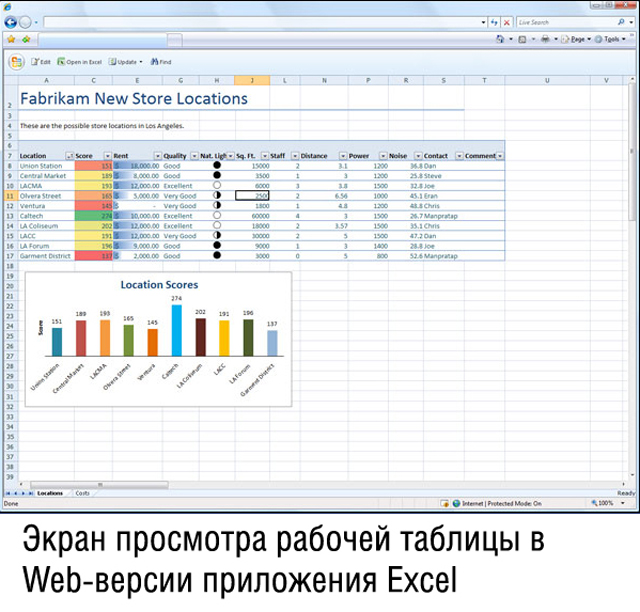Click Open in Excel
The image size is (640, 612).
pos(79,62)
